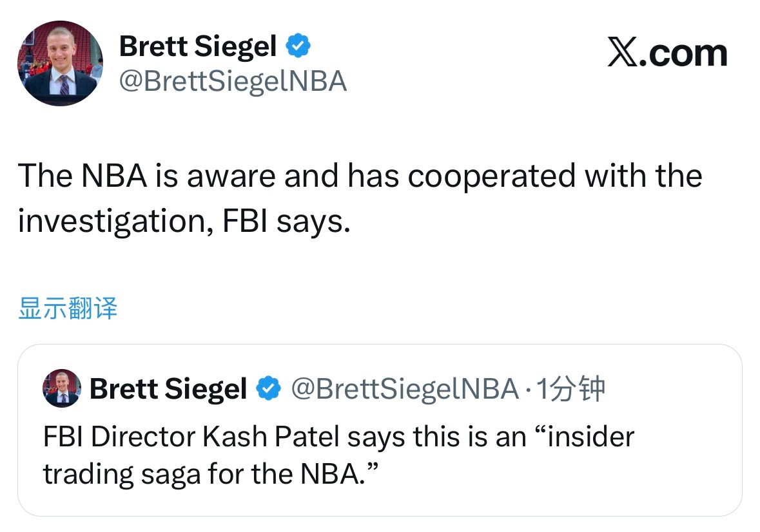
Task: Click the phrase "trading saga for the NBA."
Action: pos(209,474)
